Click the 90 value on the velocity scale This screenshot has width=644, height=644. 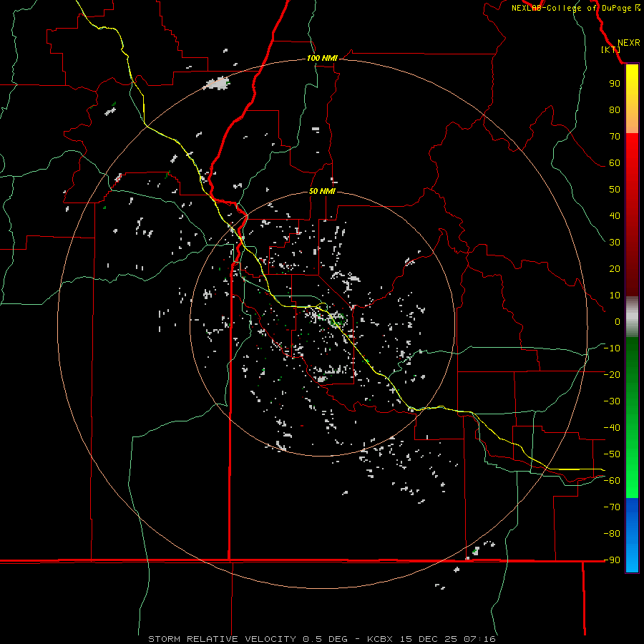click(615, 84)
